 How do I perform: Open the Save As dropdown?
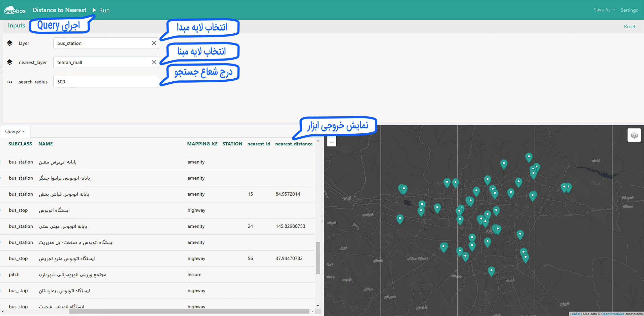(604, 10)
